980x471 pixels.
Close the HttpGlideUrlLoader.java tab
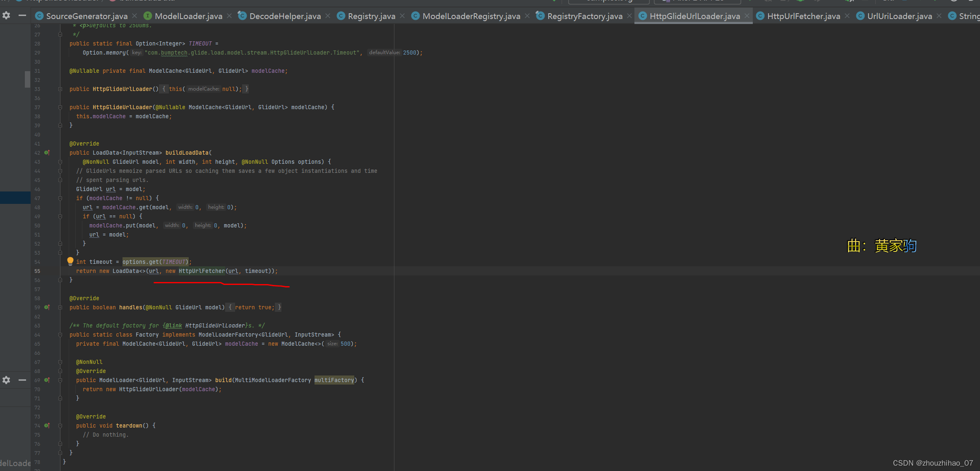[x=747, y=16]
